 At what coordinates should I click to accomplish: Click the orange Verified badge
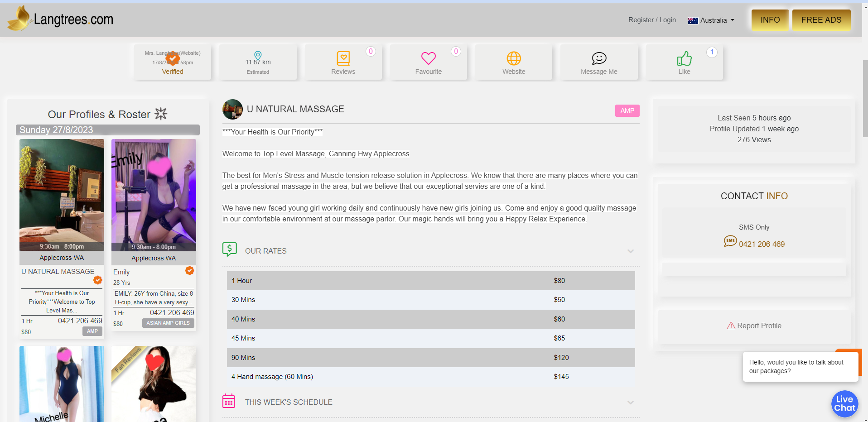click(173, 58)
